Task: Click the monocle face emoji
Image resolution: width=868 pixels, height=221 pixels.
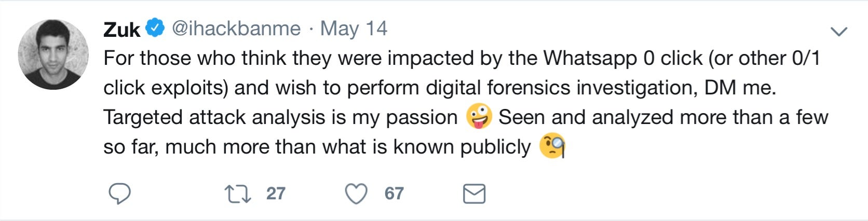Action: pyautogui.click(x=552, y=146)
